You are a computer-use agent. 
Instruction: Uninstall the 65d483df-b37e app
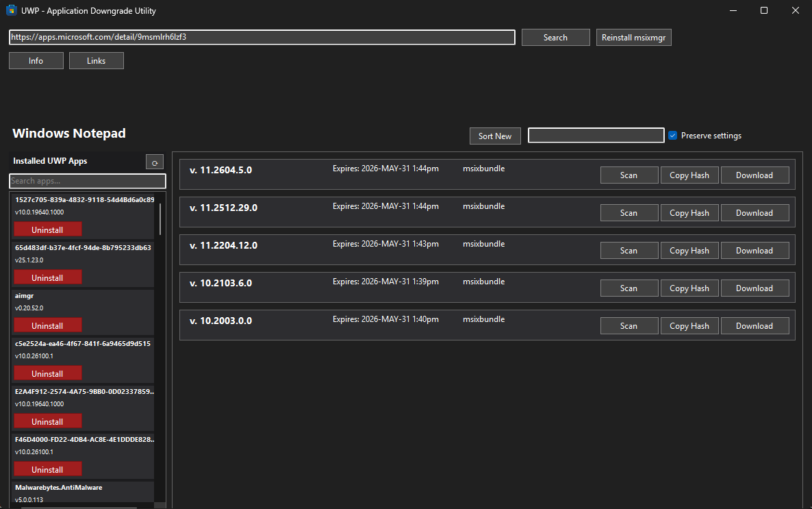(48, 278)
